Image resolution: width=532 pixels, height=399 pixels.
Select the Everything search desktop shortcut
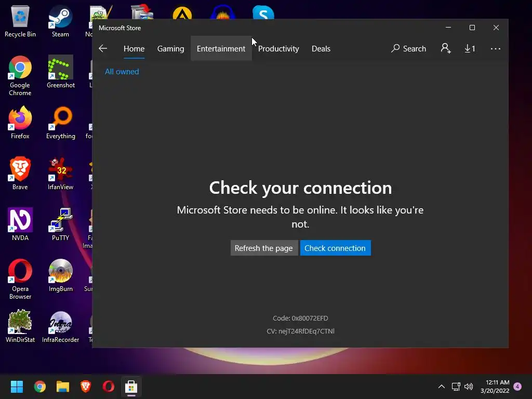60,123
